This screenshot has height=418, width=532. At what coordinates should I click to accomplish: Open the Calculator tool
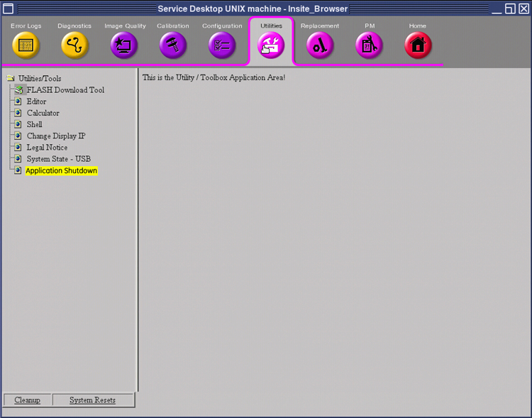43,113
